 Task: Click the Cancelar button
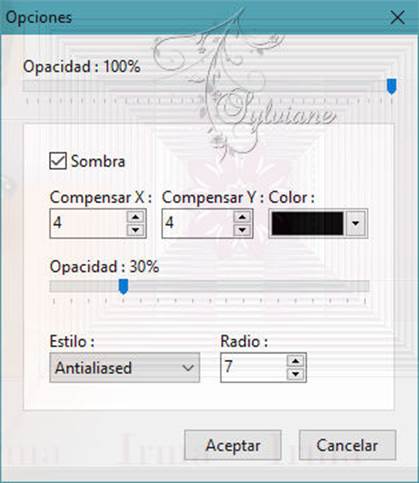coord(347,445)
